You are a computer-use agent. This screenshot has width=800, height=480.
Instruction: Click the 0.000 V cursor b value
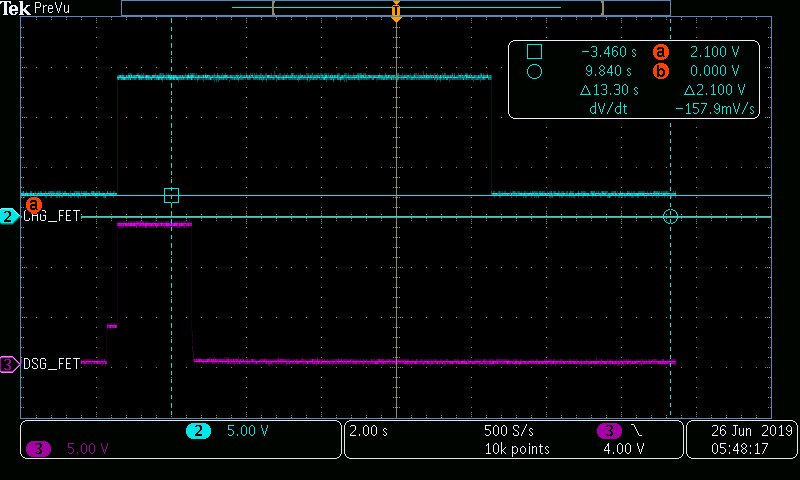pos(714,71)
